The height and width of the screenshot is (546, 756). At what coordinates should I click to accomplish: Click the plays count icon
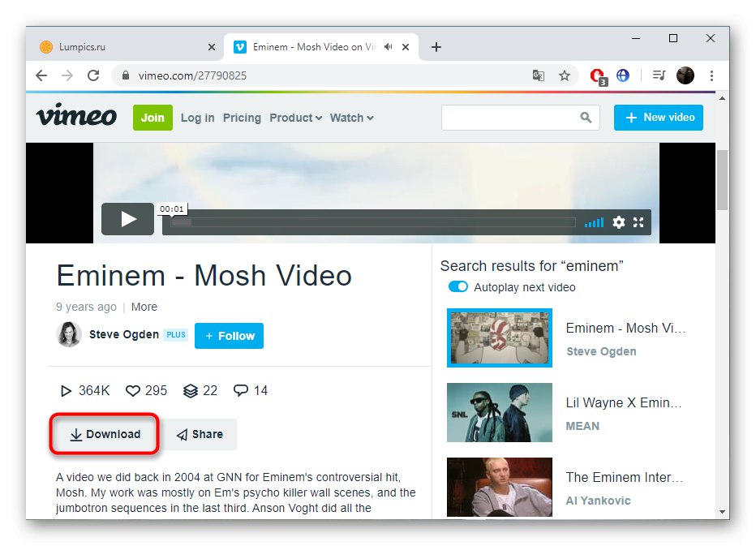tap(66, 391)
